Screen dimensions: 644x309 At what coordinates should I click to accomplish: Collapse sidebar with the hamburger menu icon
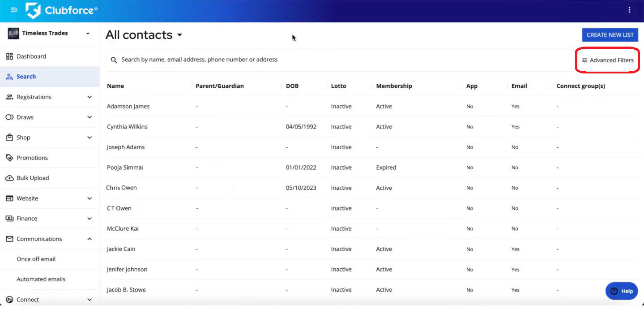tap(14, 10)
